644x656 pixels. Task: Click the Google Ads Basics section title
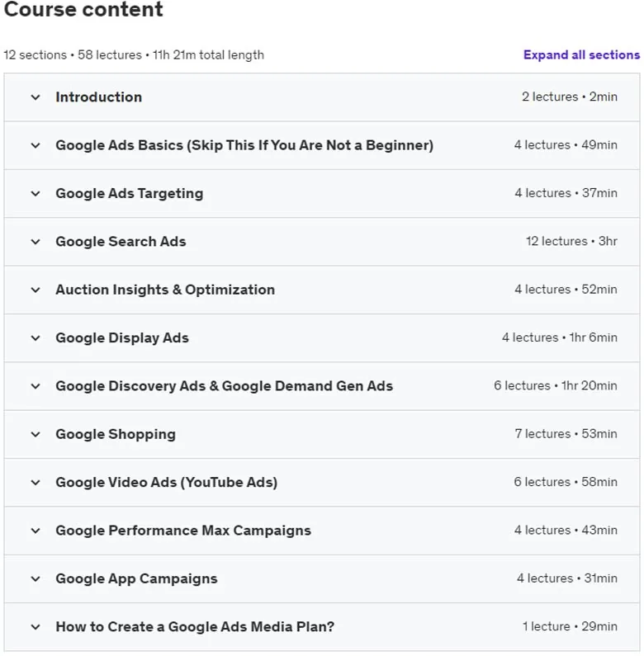[x=244, y=145]
